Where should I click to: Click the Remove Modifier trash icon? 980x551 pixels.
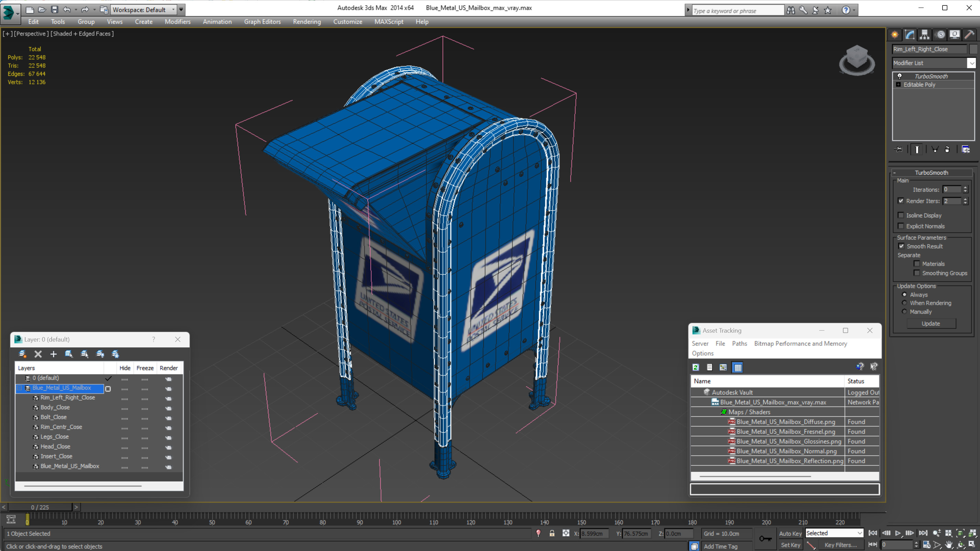(947, 149)
